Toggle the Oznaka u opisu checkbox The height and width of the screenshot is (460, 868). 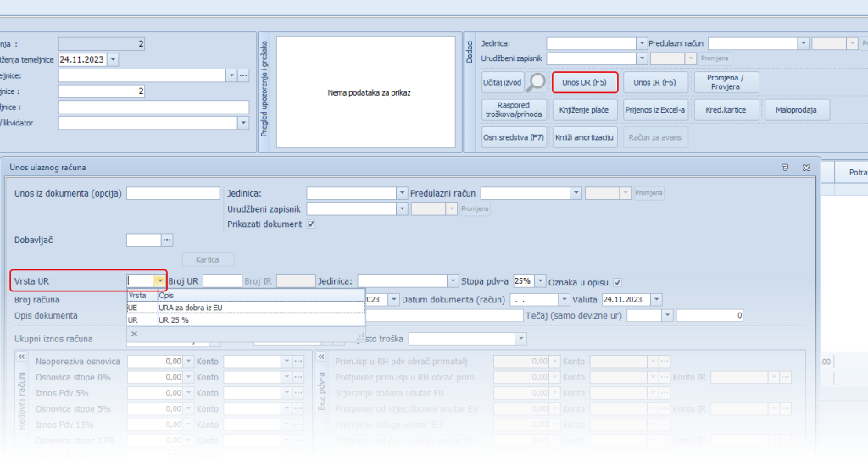pos(617,282)
